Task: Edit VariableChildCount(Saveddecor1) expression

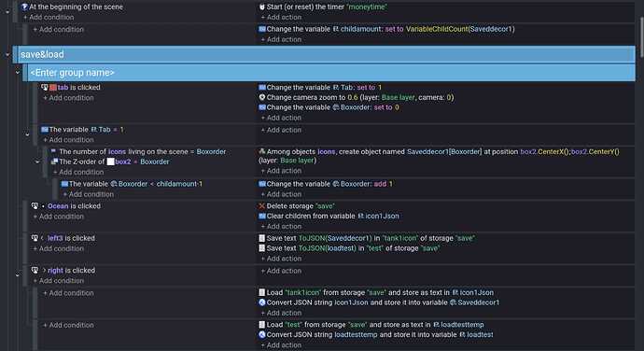Action: (460, 29)
